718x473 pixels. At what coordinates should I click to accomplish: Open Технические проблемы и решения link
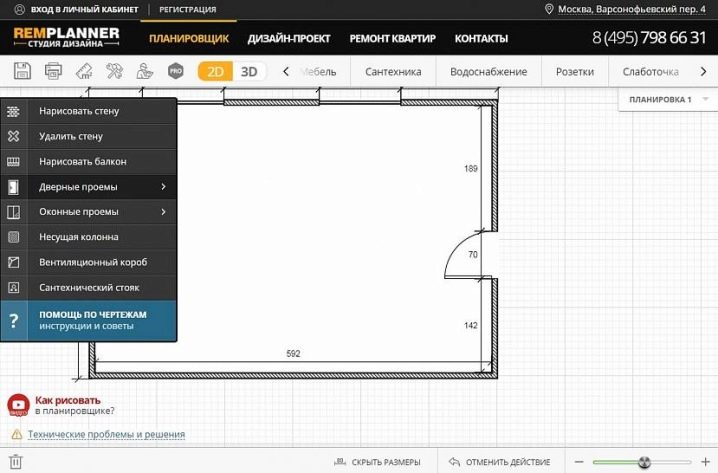(106, 434)
